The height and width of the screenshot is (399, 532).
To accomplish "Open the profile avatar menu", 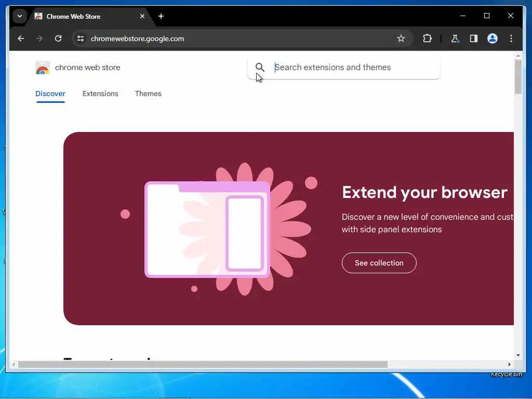I will point(493,38).
